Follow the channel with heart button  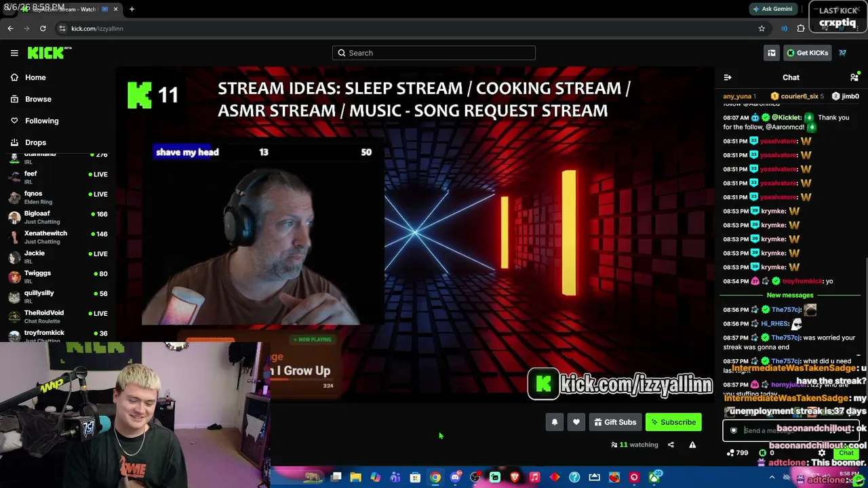pos(576,422)
